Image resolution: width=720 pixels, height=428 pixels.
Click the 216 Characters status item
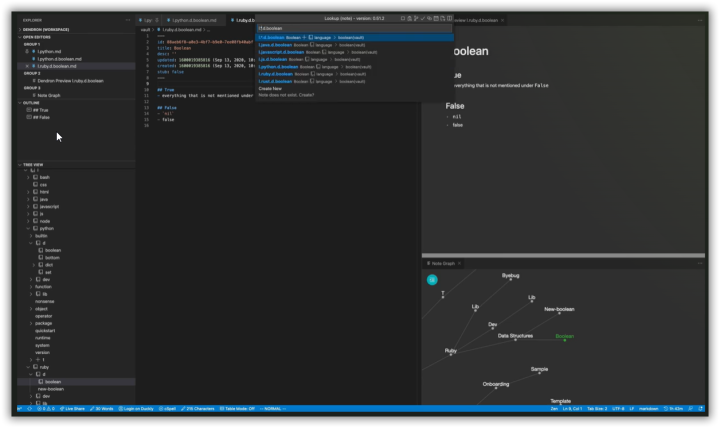pyautogui.click(x=198, y=409)
